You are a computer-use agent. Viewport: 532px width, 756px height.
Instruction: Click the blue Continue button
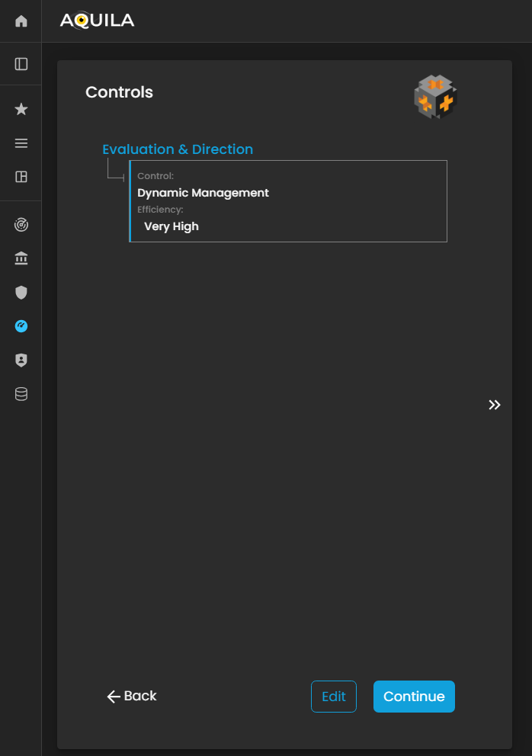[414, 697]
